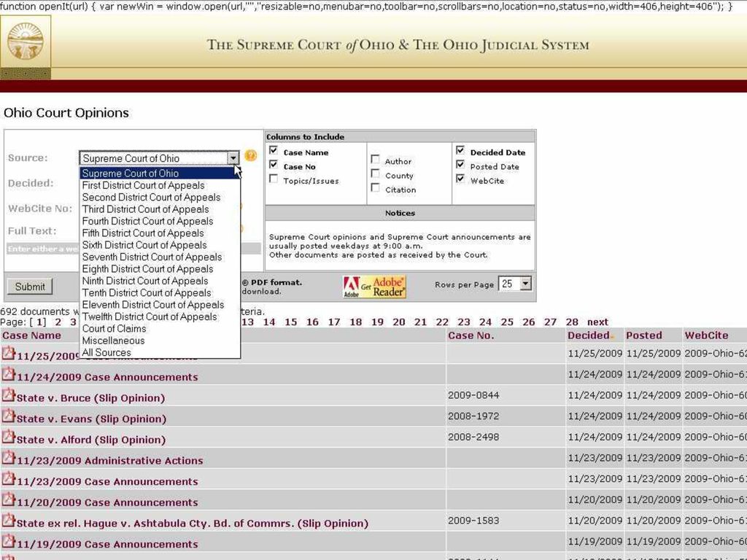Image resolution: width=747 pixels, height=560 pixels.
Task: Select All Sources option
Action: point(160,352)
